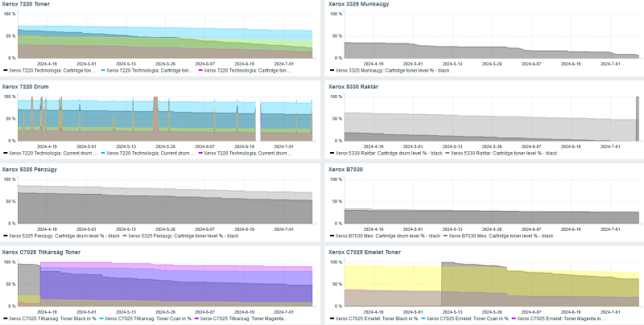644x325 pixels.
Task: Click the Xerox 3325 Munkaügy widget title
Action: click(358, 4)
